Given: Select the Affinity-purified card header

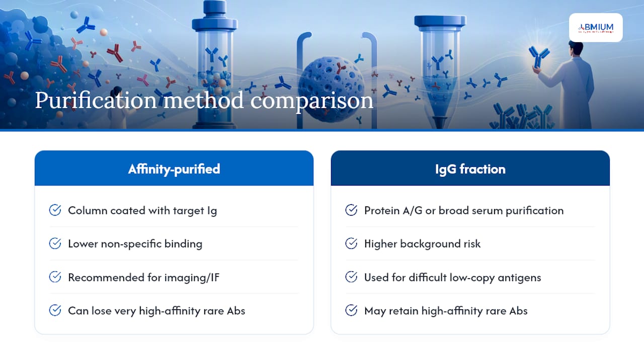Looking at the screenshot, I should click(174, 168).
